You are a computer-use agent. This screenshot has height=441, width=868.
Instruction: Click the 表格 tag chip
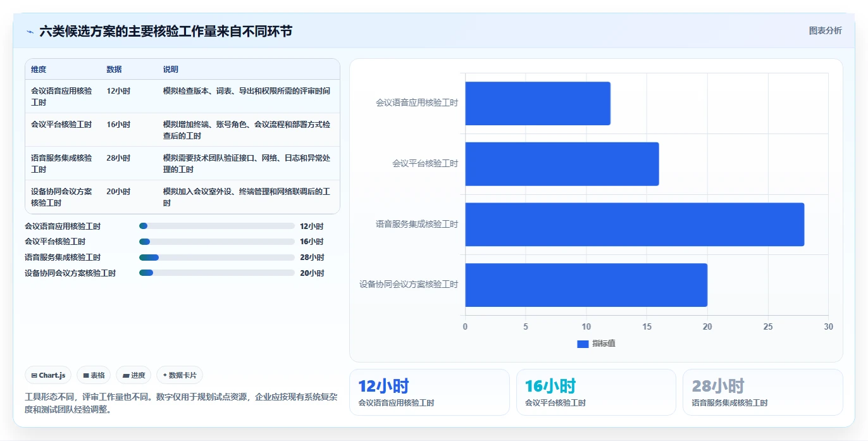[x=94, y=375]
